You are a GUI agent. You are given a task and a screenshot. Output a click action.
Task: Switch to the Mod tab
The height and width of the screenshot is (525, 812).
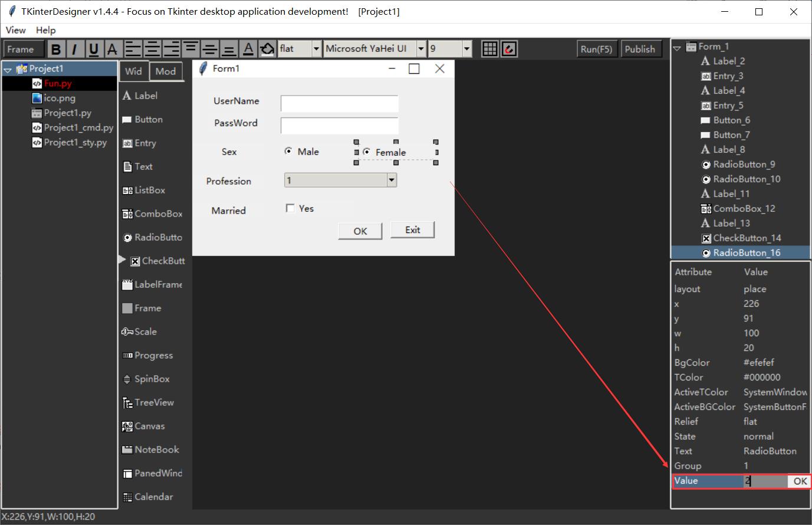click(x=165, y=71)
